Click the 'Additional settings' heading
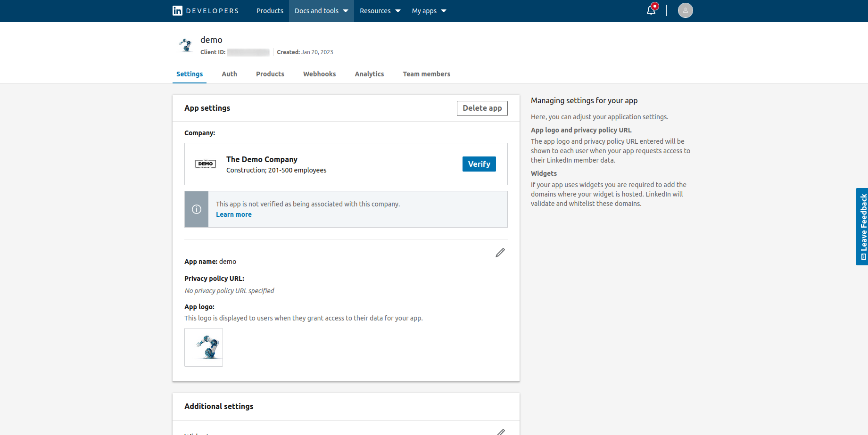868x435 pixels. pyautogui.click(x=219, y=406)
